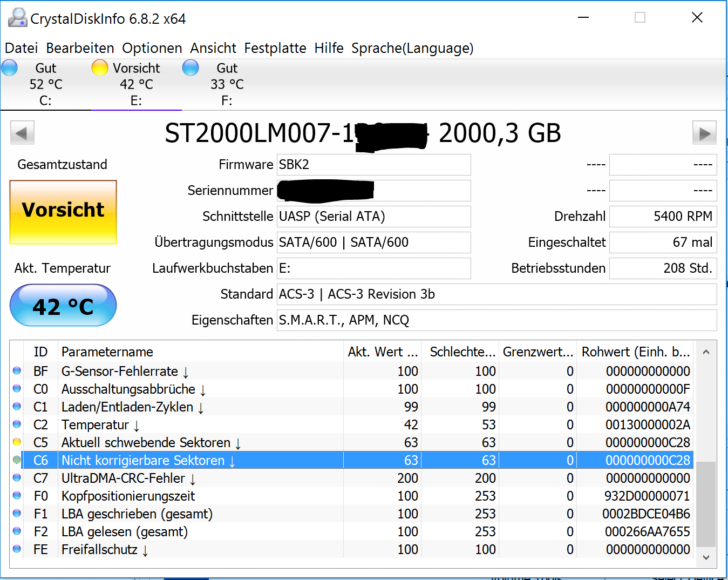This screenshot has height=580, width=728.
Task: Select drive C: with status Gut 52 °C
Action: point(46,84)
